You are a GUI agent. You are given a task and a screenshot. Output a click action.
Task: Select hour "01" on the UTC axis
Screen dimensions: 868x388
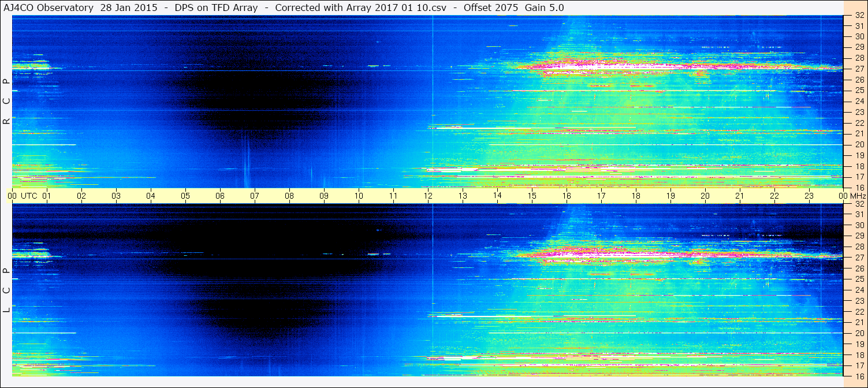coord(47,196)
